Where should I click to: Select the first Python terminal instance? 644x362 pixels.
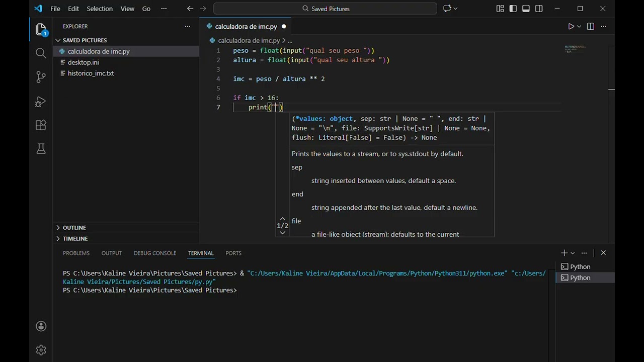tap(585, 266)
